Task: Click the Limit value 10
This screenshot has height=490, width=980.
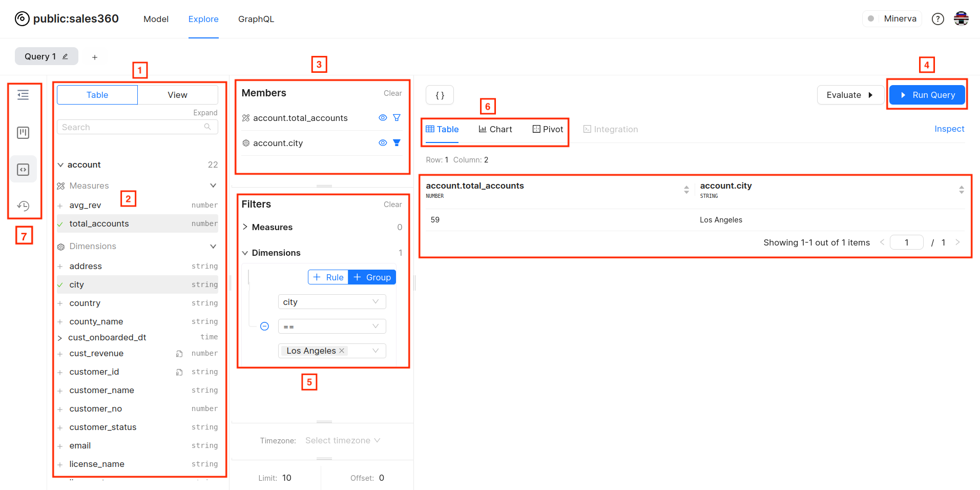Action: coord(287,478)
